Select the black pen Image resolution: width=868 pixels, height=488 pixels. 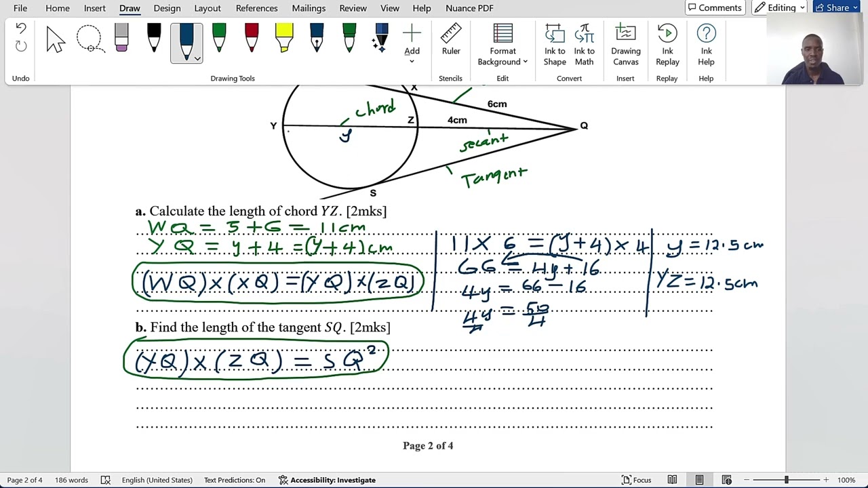click(154, 38)
